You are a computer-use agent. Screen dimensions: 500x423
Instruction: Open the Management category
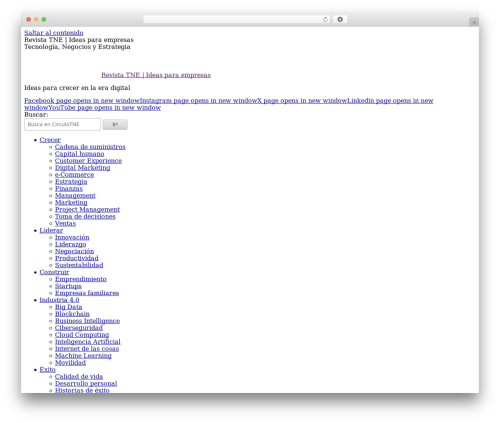pos(75,196)
